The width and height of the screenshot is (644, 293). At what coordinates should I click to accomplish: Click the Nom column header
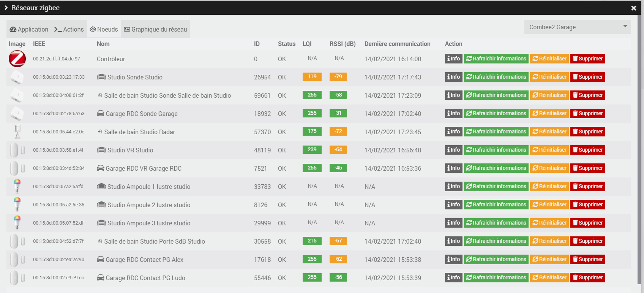pyautogui.click(x=103, y=44)
